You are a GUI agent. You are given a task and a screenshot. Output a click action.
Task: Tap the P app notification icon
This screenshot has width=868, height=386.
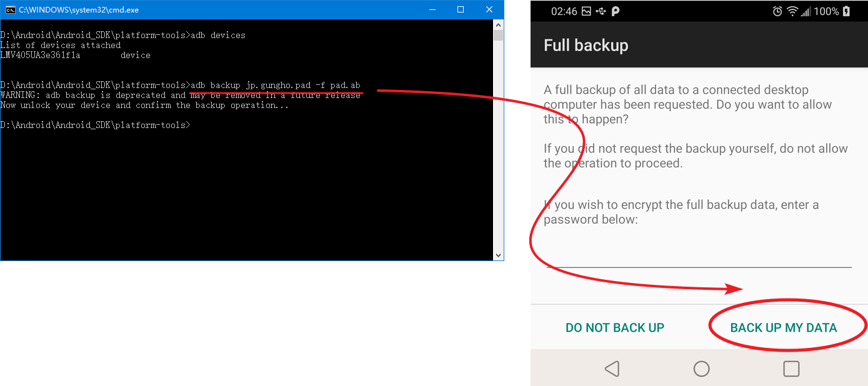coord(616,11)
